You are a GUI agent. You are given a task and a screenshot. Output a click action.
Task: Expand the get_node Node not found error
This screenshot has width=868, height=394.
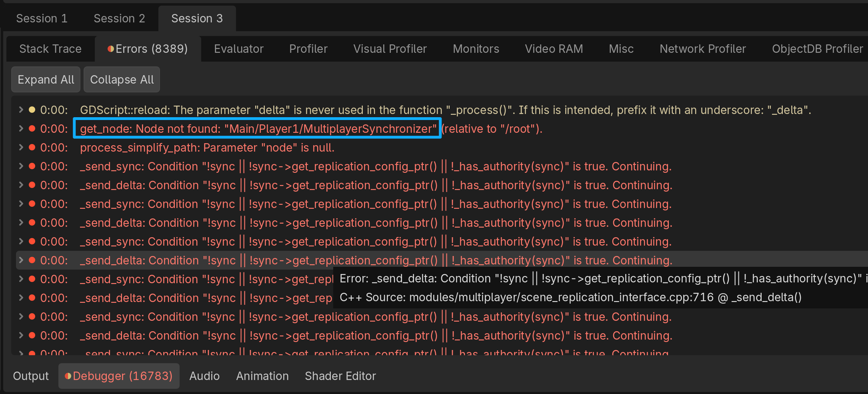(21, 128)
